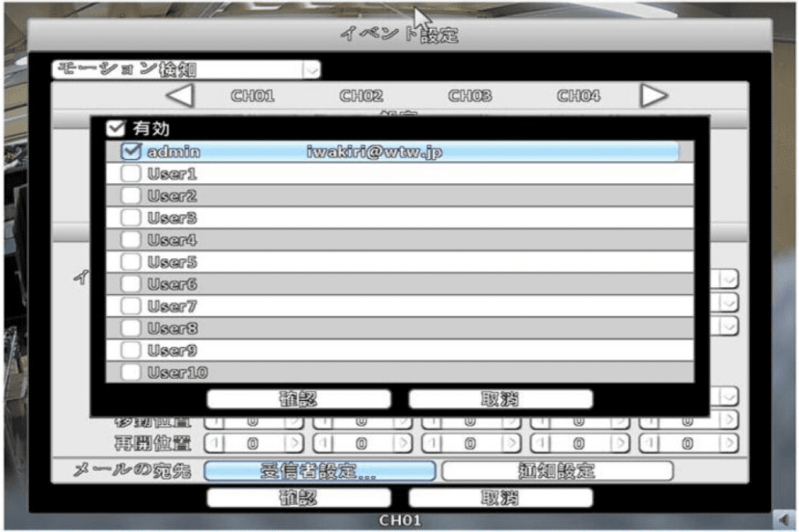Switch to the CH02 channel tab
Image resolution: width=799 pixels, height=532 pixels.
[x=361, y=97]
